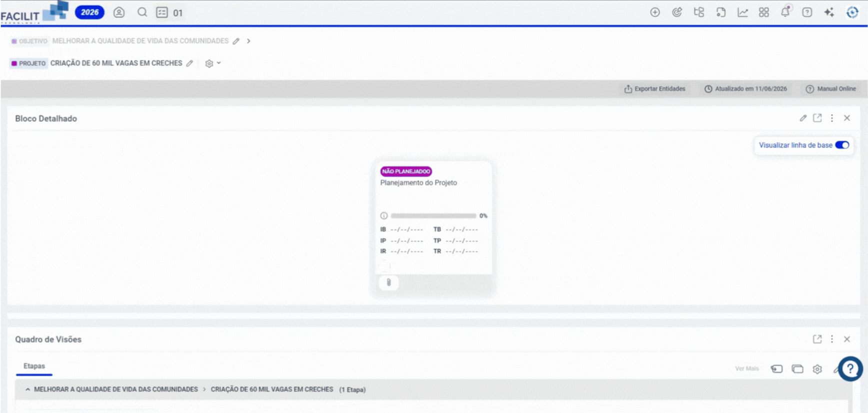
Task: Open the three-dot menu of Bloco Detalhado
Action: tap(832, 118)
